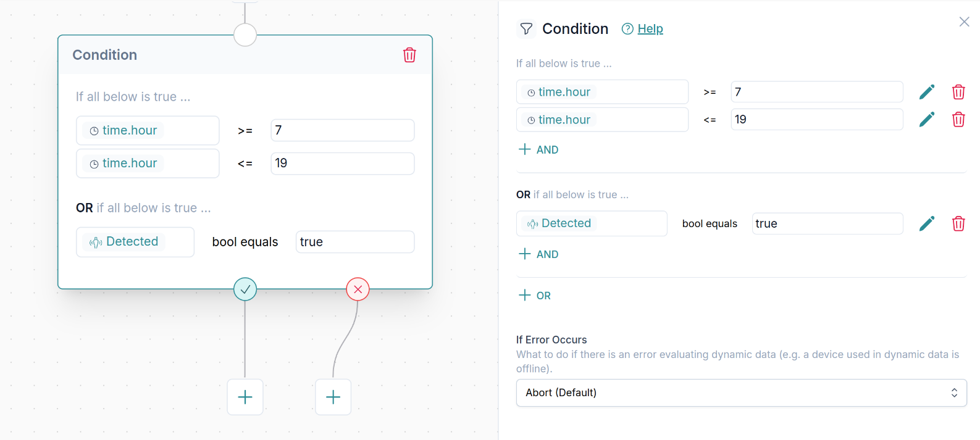
Task: Select the Detected variable field in panel
Action: 592,223
